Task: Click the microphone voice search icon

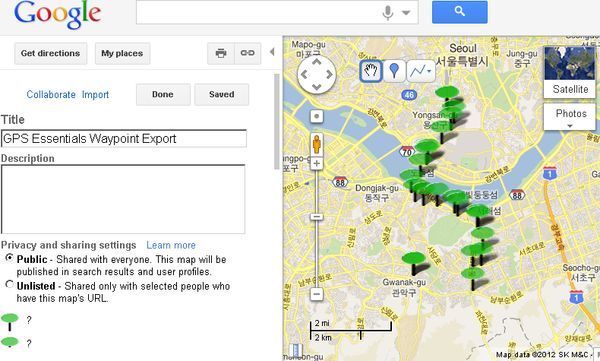Action: click(x=388, y=13)
